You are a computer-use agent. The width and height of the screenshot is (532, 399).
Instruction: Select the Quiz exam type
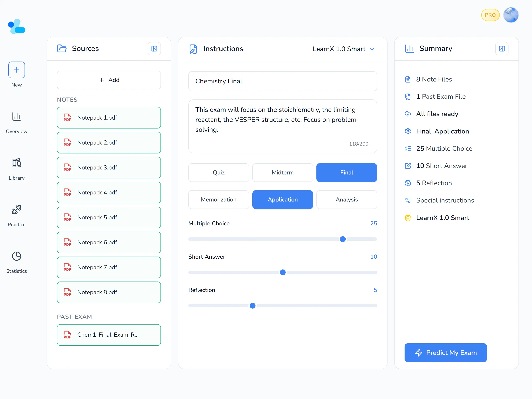pyautogui.click(x=218, y=173)
